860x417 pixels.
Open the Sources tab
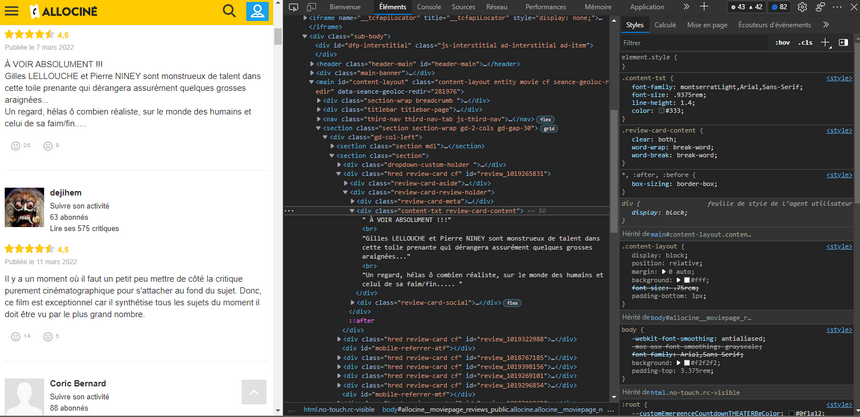[463, 7]
